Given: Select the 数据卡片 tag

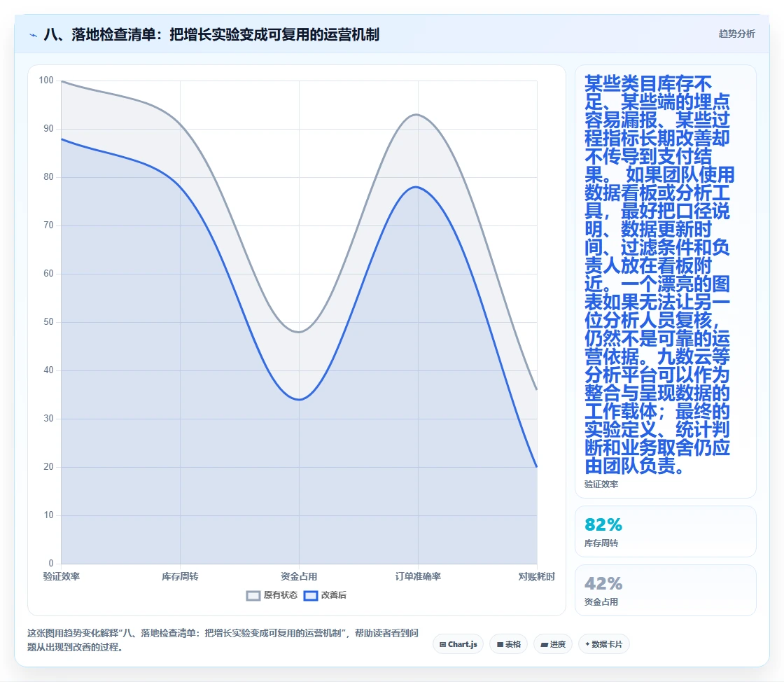Looking at the screenshot, I should point(603,644).
